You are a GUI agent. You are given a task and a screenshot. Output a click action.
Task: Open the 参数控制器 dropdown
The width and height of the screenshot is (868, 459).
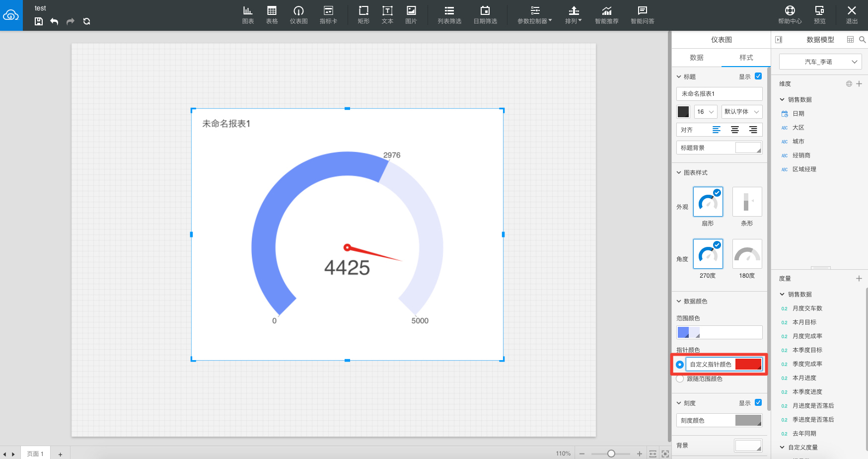click(x=535, y=15)
